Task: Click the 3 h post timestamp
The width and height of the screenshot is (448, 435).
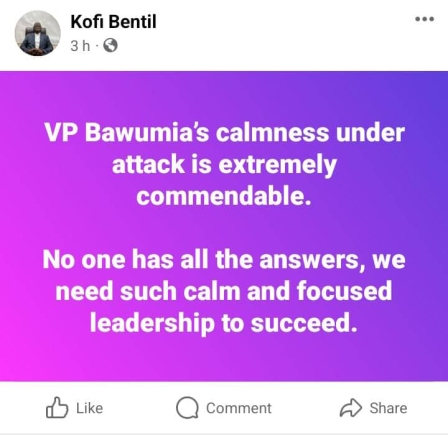Action: [x=80, y=46]
